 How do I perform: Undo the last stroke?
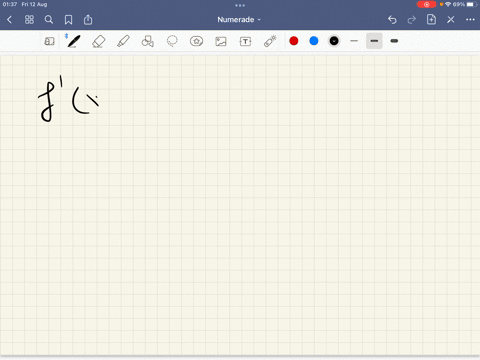pos(392,20)
